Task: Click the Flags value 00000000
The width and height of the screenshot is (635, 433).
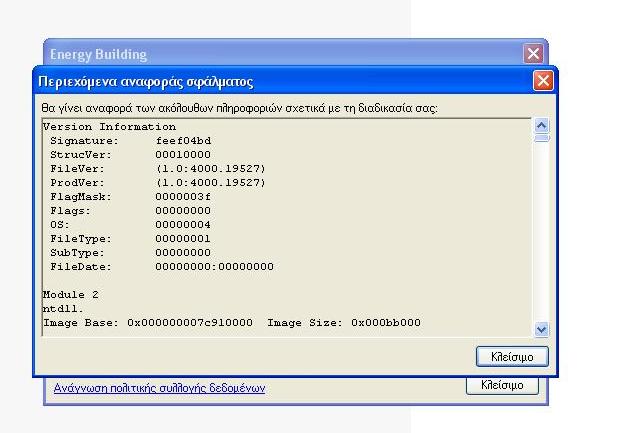Action: pos(183,211)
